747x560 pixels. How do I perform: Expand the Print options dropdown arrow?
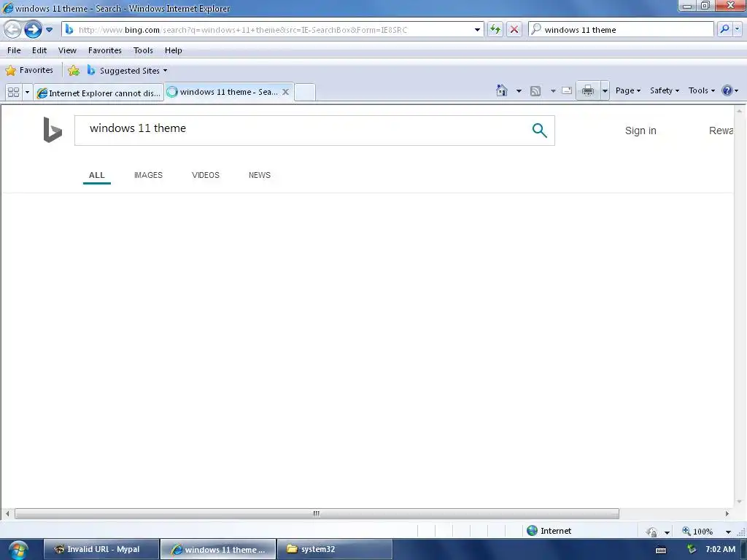(605, 90)
